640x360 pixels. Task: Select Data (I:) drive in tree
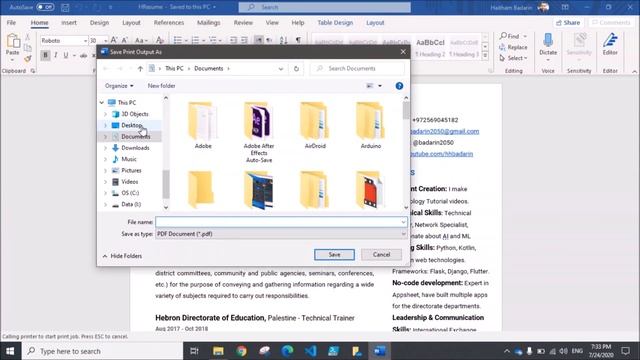(x=131, y=204)
